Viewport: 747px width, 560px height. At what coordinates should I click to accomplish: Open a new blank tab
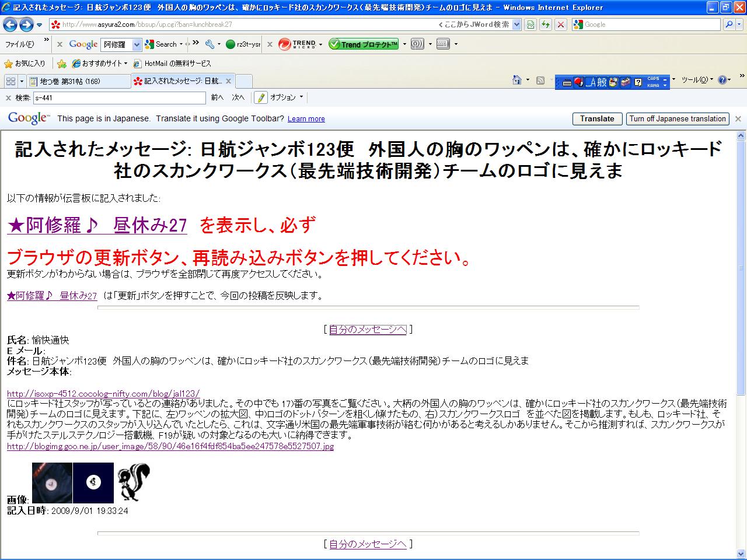244,81
